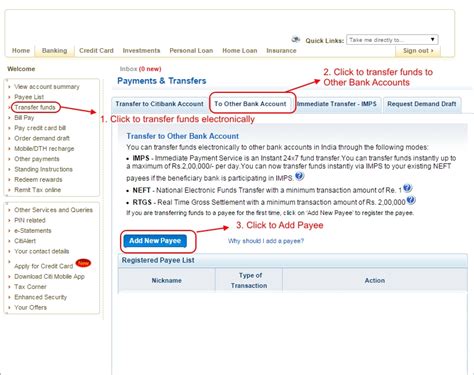Click the Sign out button

[418, 51]
